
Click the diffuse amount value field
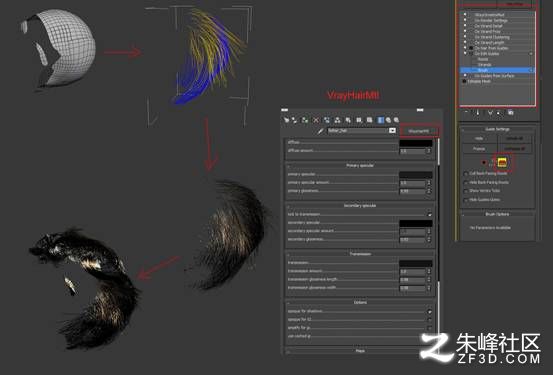pos(412,151)
